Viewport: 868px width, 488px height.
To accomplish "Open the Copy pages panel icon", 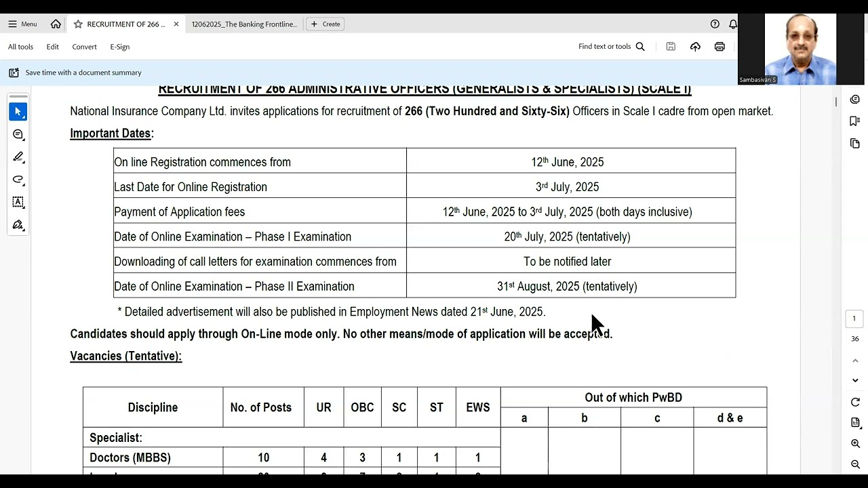I will pyautogui.click(x=855, y=144).
